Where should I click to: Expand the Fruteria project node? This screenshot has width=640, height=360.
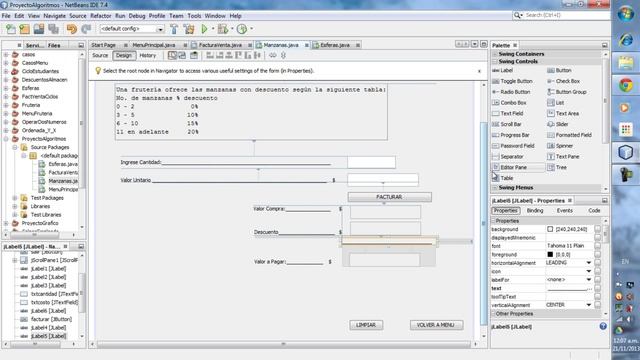coord(6,105)
